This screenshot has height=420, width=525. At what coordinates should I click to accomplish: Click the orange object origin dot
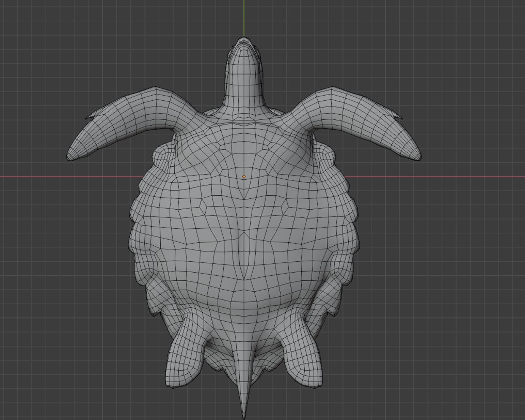pos(244,177)
